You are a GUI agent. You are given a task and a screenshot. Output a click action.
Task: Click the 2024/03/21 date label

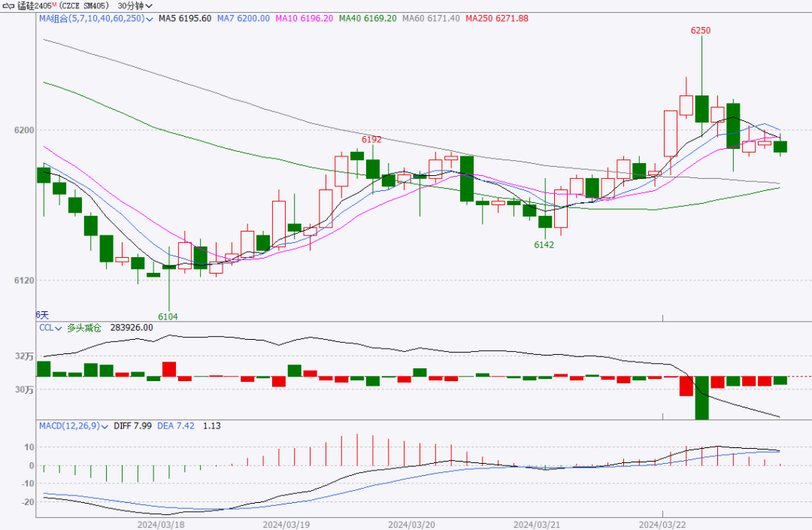[537, 524]
